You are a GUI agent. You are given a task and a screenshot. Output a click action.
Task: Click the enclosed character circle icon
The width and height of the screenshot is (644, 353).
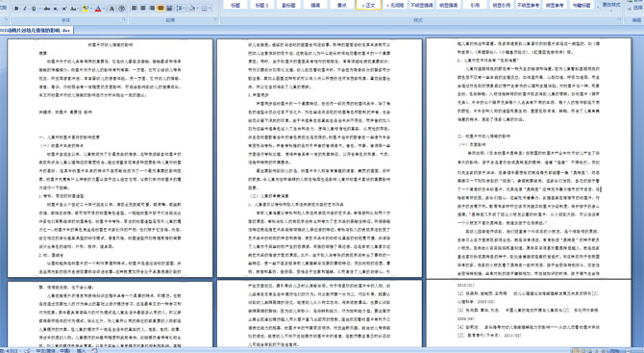121,9
